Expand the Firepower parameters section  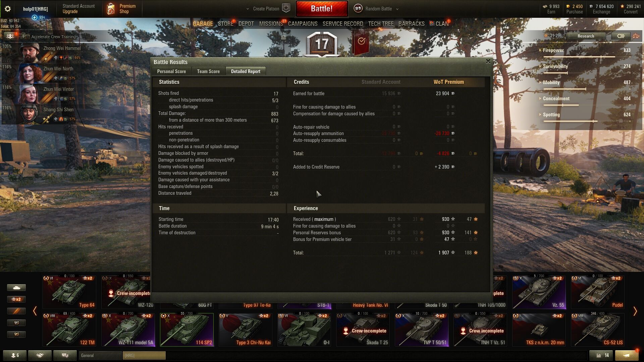pyautogui.click(x=553, y=50)
